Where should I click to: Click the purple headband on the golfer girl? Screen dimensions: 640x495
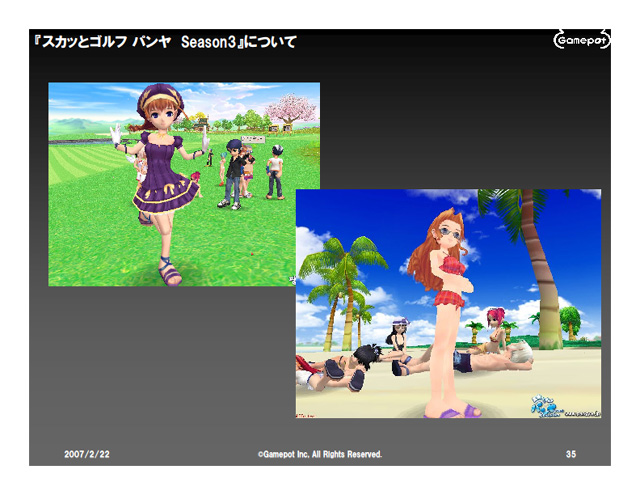click(x=151, y=97)
